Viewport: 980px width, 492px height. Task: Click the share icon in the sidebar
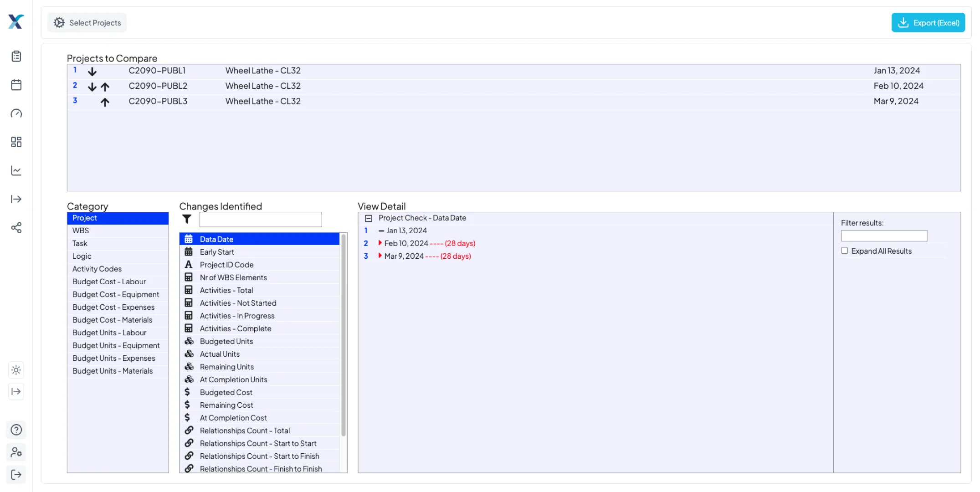click(16, 228)
